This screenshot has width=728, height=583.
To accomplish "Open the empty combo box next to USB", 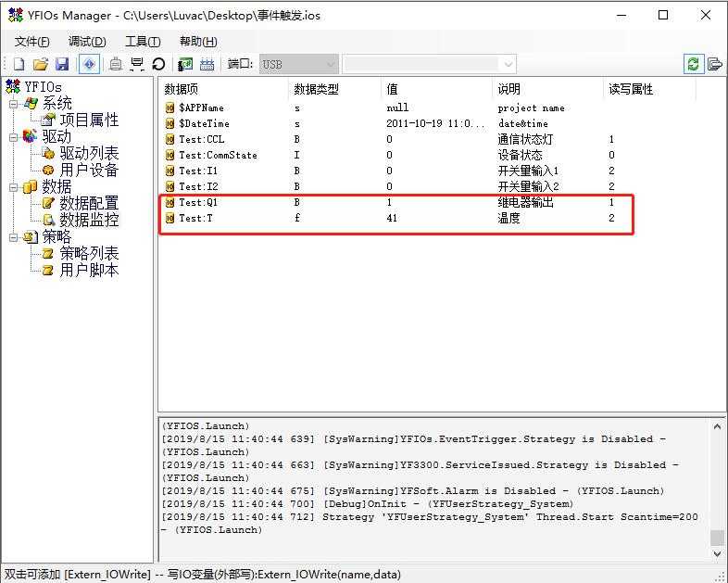I will click(429, 64).
